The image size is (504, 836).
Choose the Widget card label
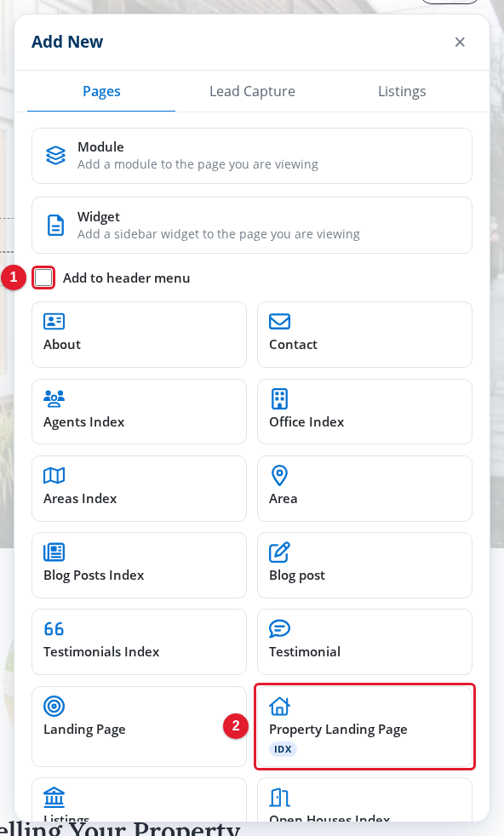click(98, 216)
